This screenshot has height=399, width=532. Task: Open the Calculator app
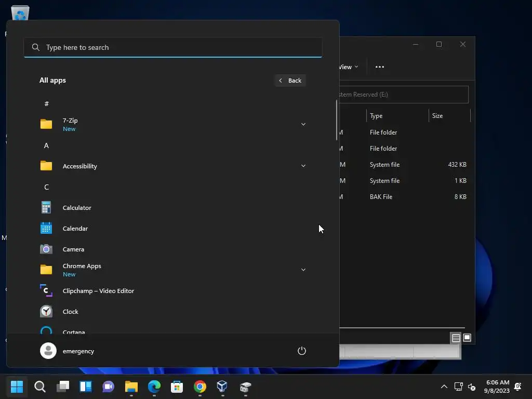pos(172,208)
